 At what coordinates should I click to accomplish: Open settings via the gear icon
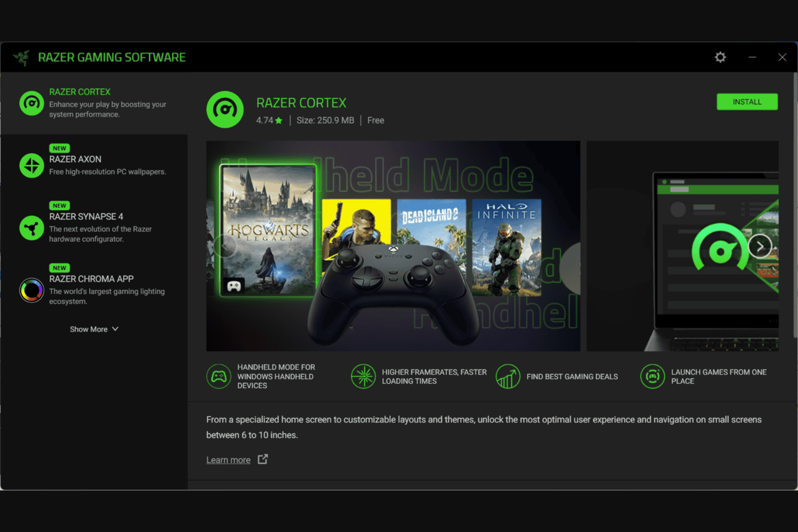coord(720,57)
